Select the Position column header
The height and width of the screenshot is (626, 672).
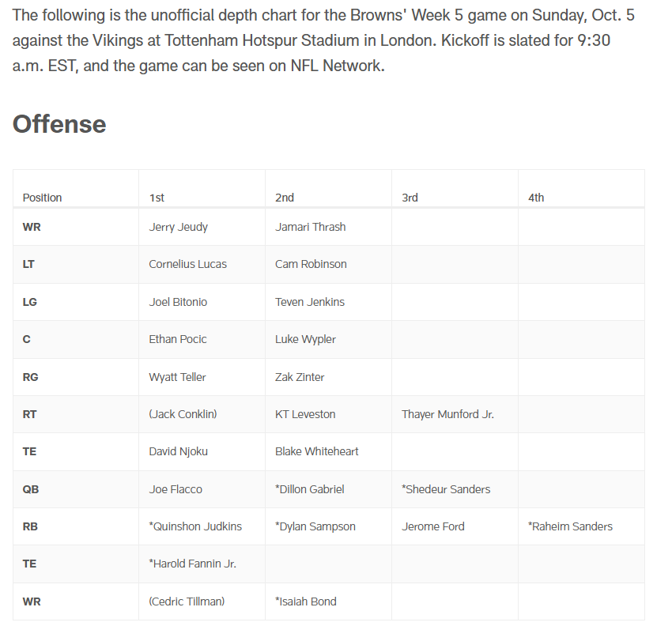point(42,198)
